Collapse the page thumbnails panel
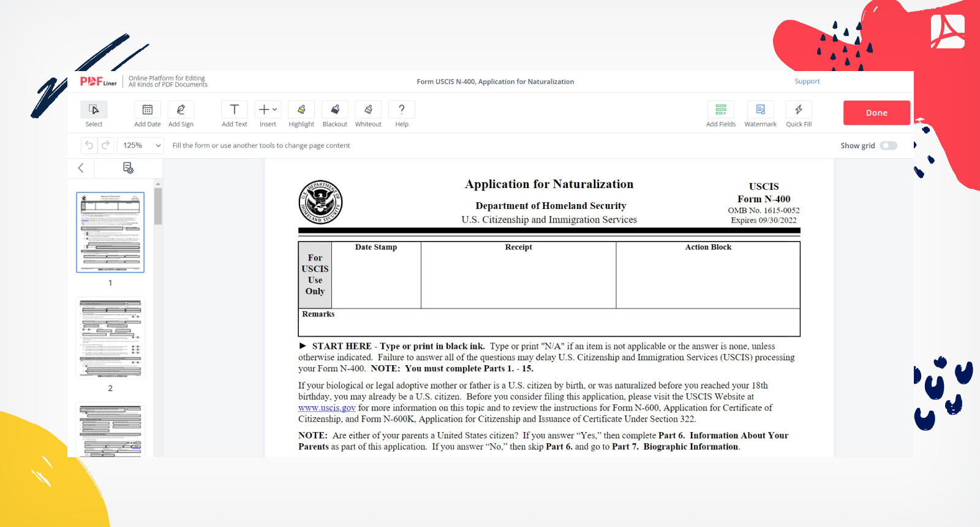The image size is (980, 527). coord(81,168)
